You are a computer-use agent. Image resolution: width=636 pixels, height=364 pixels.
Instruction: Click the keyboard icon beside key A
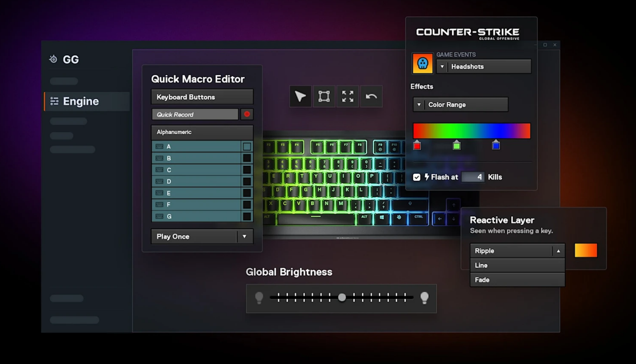coord(159,146)
